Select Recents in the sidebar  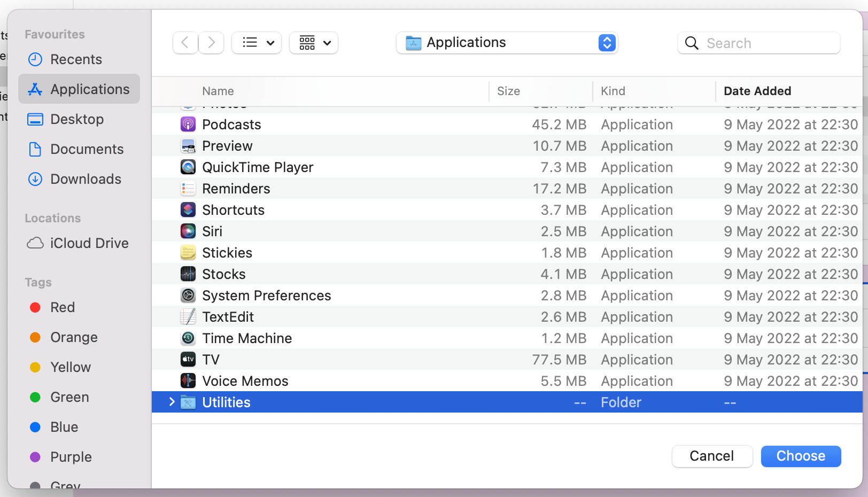pos(79,59)
